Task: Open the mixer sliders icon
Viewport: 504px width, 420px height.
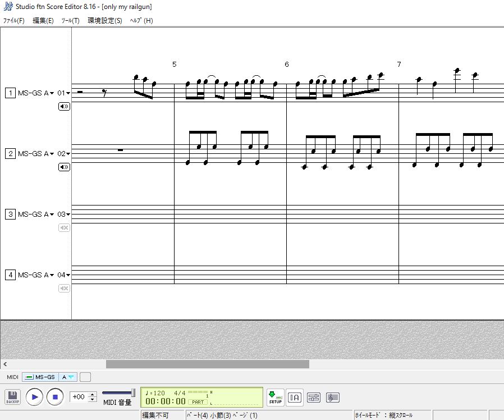Action: [x=313, y=398]
